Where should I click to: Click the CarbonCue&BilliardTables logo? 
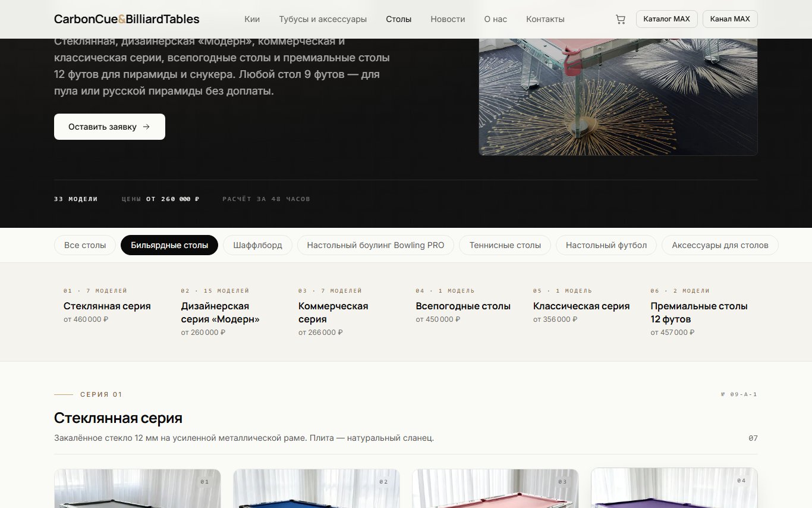tap(127, 19)
